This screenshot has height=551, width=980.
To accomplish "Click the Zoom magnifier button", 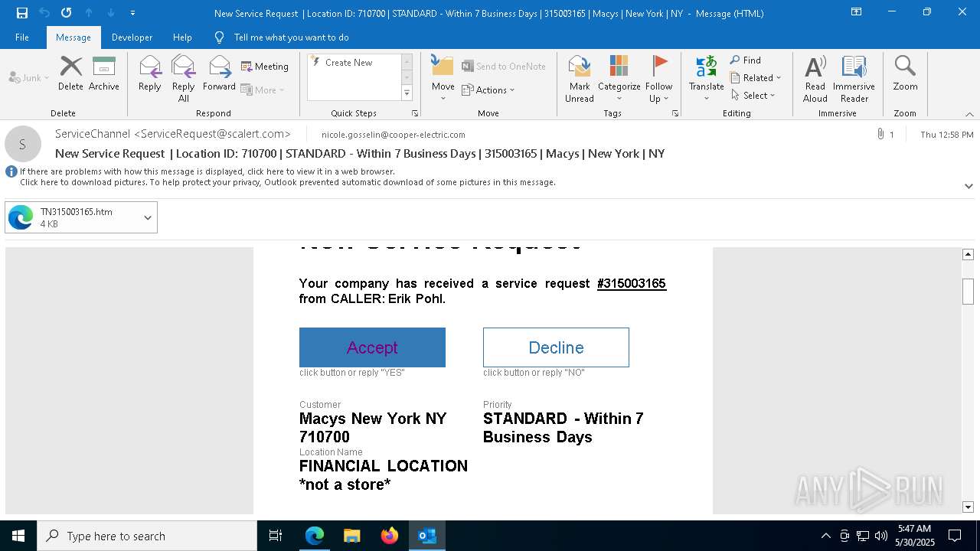I will pos(905,73).
